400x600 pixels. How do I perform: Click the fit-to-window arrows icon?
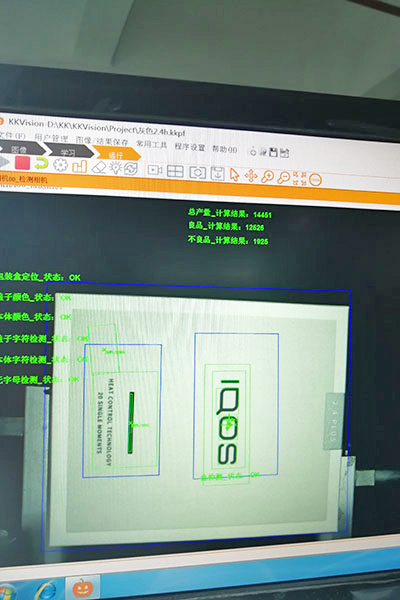pos(299,178)
